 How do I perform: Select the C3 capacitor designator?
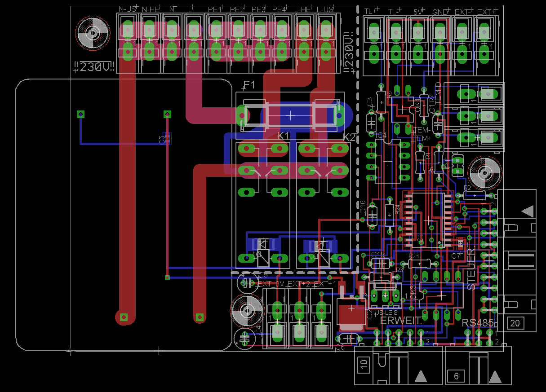[369, 102]
